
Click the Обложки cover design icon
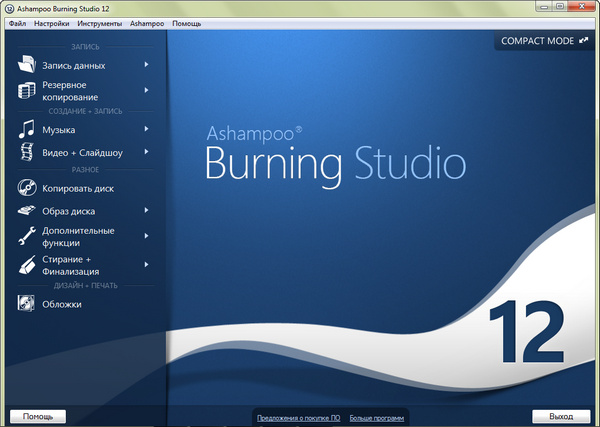point(26,304)
